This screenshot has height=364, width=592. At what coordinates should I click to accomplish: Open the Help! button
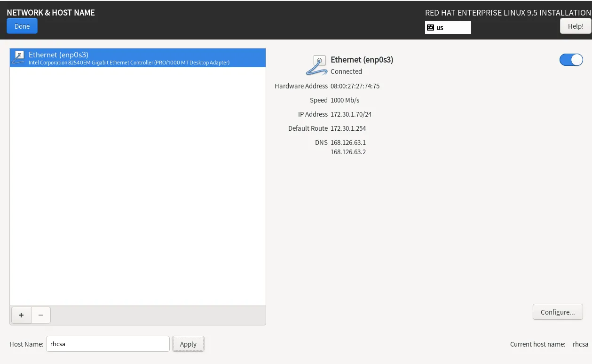[x=576, y=26]
